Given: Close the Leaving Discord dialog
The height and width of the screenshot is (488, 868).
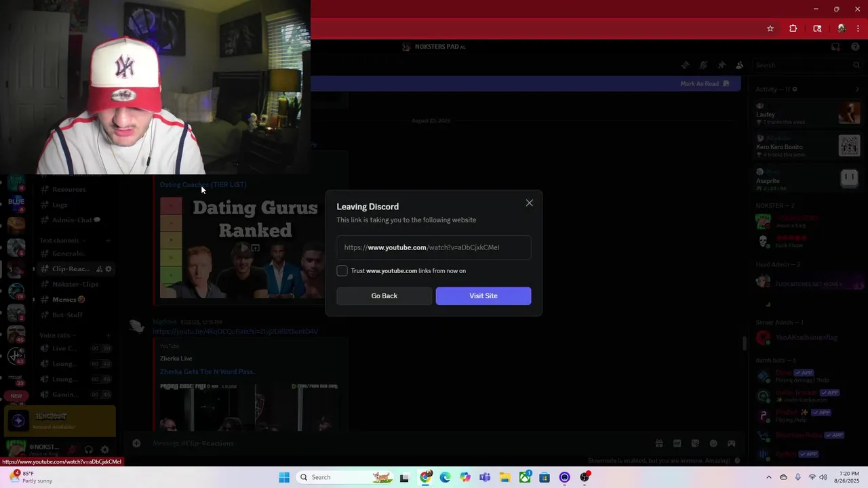Looking at the screenshot, I should pos(530,203).
